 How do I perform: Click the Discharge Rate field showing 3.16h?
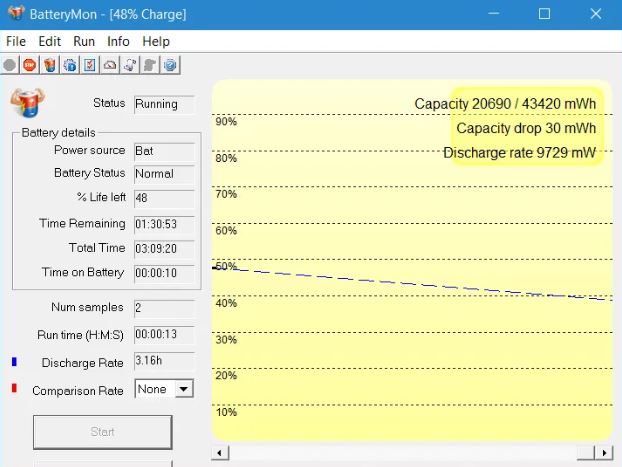point(164,361)
